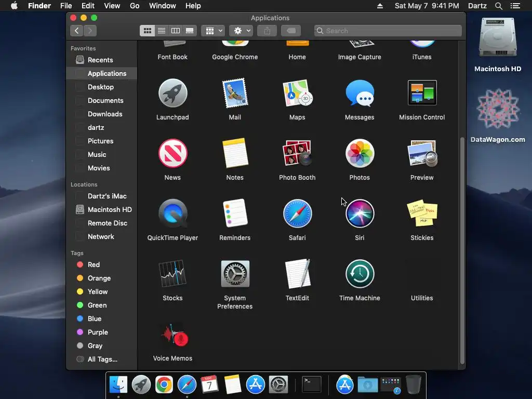Click the Share toolbar button
The width and height of the screenshot is (532, 399).
267,31
